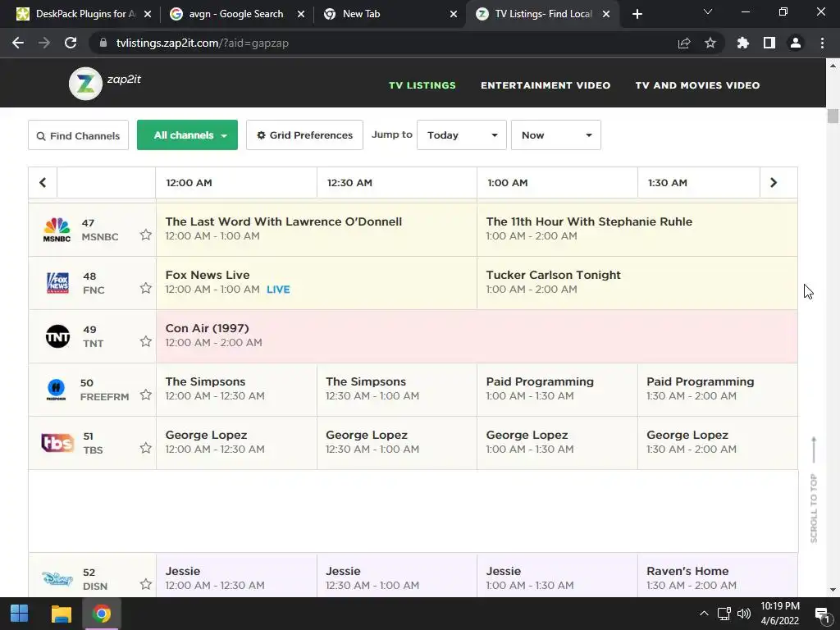
Task: Open the notifications center icon
Action: (822, 614)
